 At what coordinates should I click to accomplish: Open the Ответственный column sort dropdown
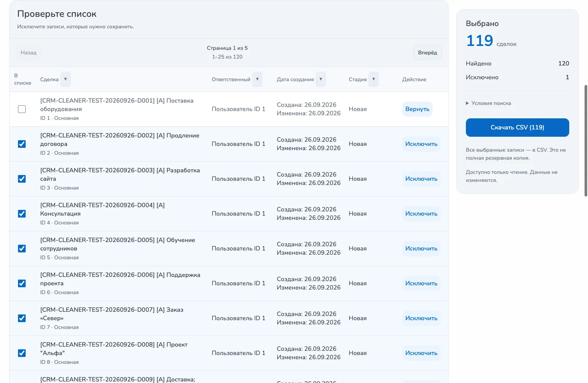(x=257, y=79)
